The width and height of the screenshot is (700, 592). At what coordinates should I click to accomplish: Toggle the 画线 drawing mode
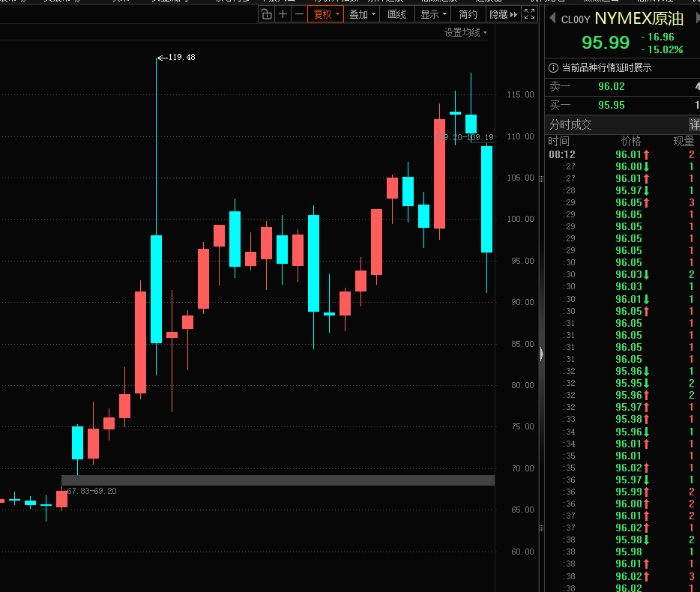pyautogui.click(x=397, y=14)
